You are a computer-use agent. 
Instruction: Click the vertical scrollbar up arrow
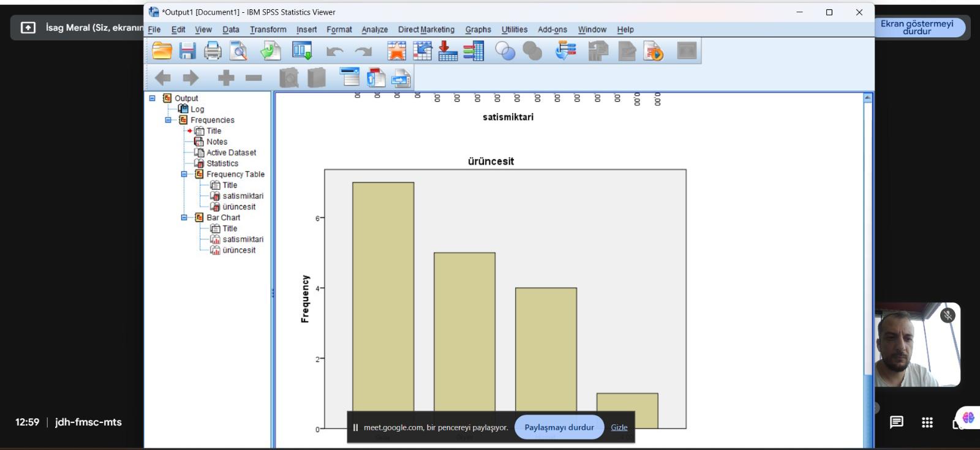867,98
